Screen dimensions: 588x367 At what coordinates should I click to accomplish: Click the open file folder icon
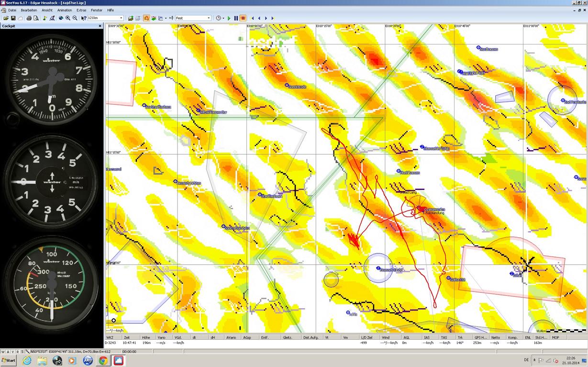(x=6, y=18)
